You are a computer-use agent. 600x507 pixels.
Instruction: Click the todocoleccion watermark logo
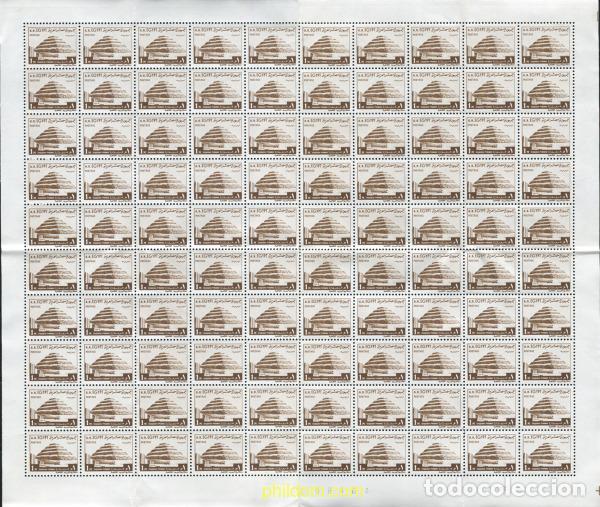pyautogui.click(x=505, y=488)
